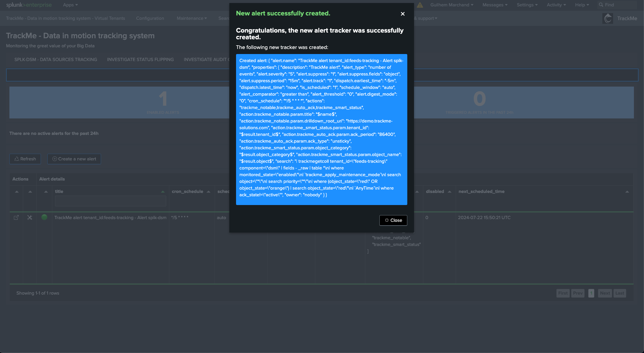The image size is (644, 353).
Task: Click the next scheduled time '2024-07-22 15:50:21 UTC'
Action: (x=484, y=217)
